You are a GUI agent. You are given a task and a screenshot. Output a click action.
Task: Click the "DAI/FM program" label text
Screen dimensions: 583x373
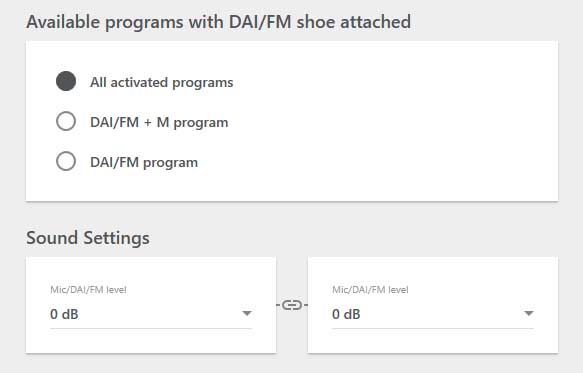[144, 163]
